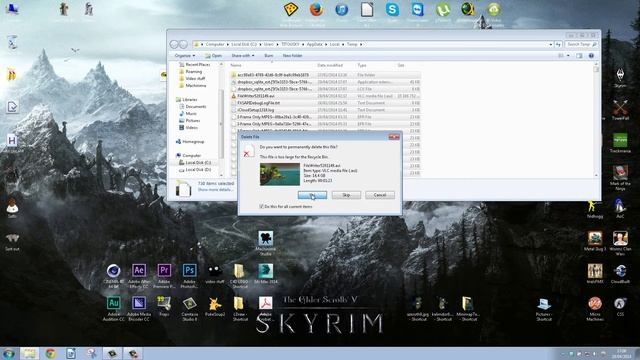Select the 3ds Max 2014 icon
Screen dimensions: 640x360
click(x=265, y=271)
